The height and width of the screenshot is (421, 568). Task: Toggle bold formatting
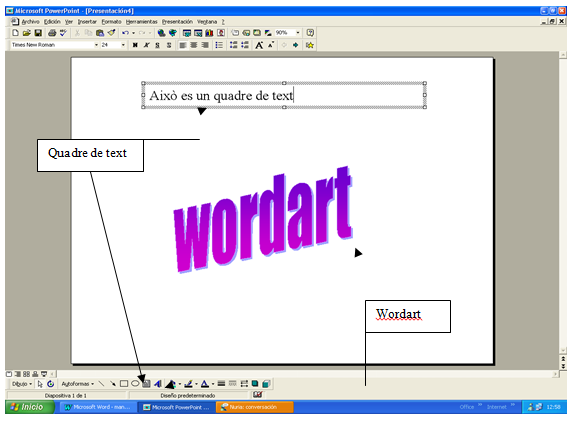tap(135, 45)
